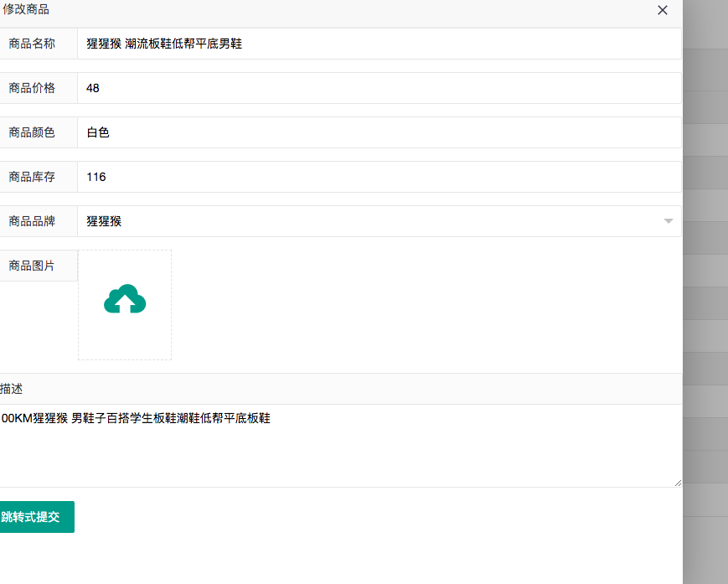Select the upload arrow inside the dashed box
Image resolution: width=728 pixels, height=584 pixels.
(124, 302)
